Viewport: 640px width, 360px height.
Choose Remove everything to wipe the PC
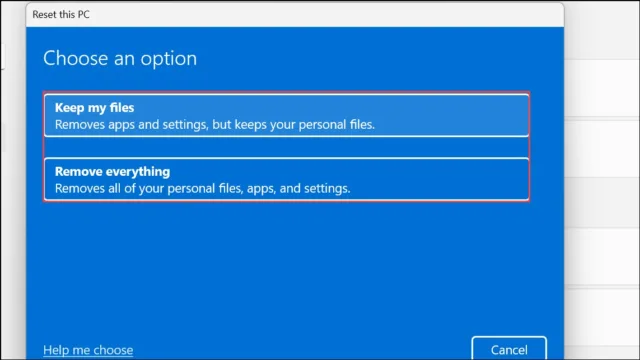coord(287,179)
